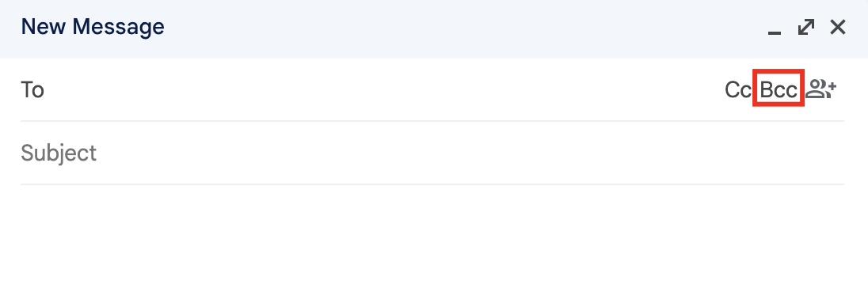Show the Cc field next to Bcc
Image resolution: width=868 pixels, height=288 pixels.
pos(738,89)
